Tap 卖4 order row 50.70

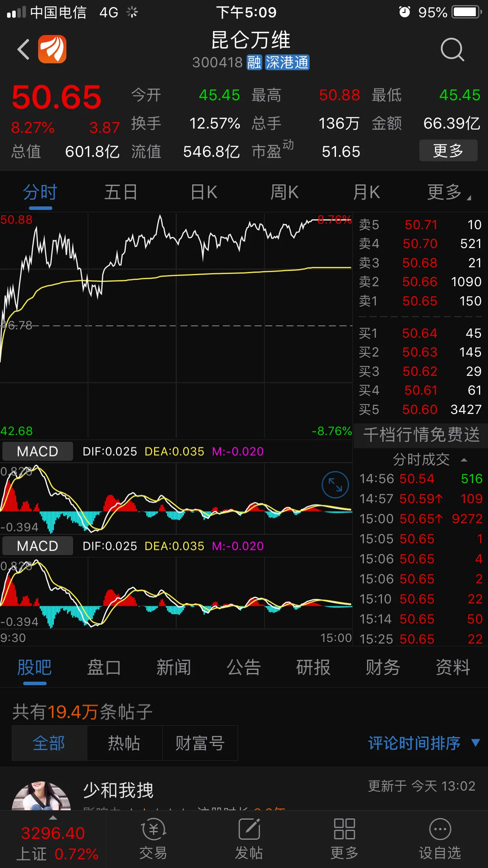click(420, 244)
